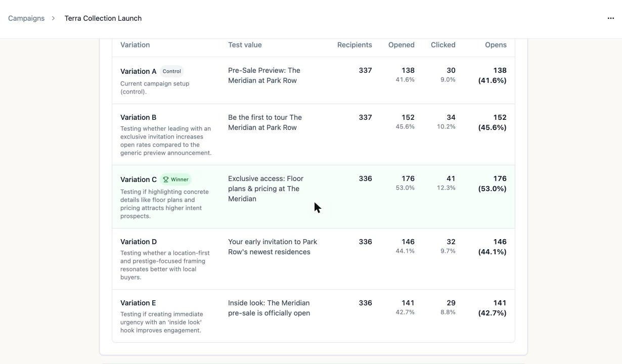Click the Clicked column header

[x=443, y=45]
